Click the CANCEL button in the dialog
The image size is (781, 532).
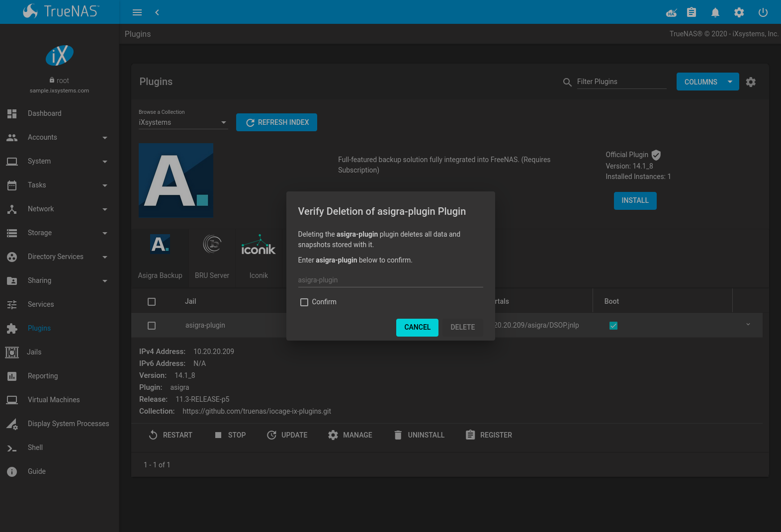click(x=417, y=328)
